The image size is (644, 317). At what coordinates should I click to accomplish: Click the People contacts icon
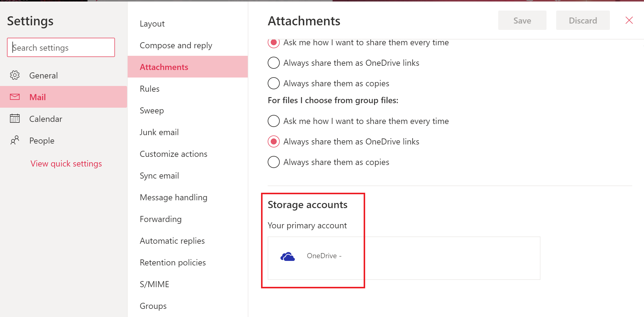click(x=15, y=140)
